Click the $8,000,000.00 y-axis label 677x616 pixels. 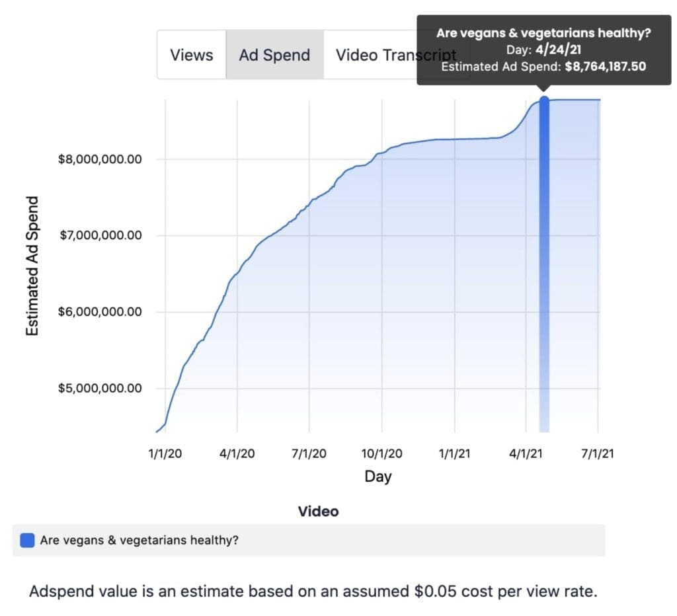click(x=100, y=159)
